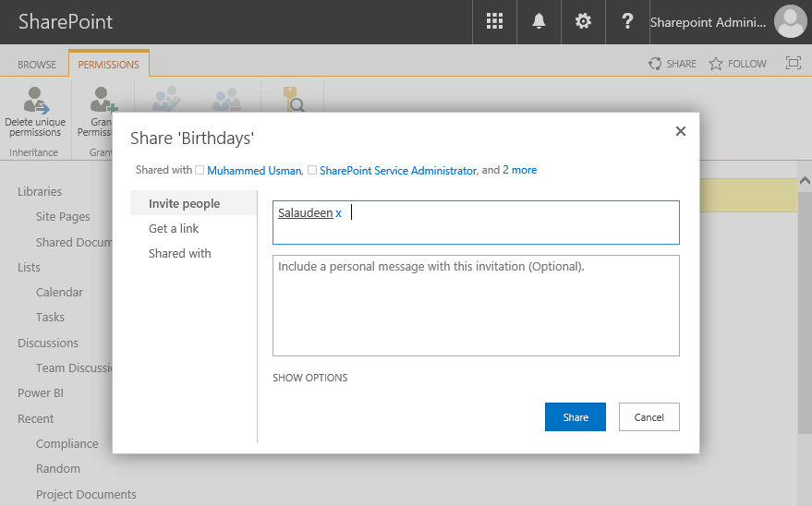Open Power BI in the left navigation
812x506 pixels.
coord(41,392)
